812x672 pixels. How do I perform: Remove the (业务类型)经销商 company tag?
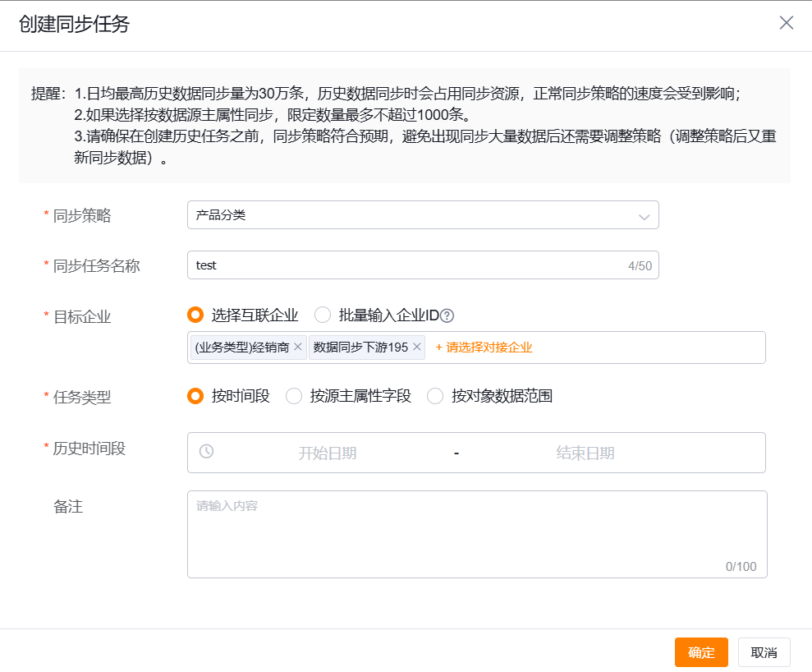[x=299, y=347]
